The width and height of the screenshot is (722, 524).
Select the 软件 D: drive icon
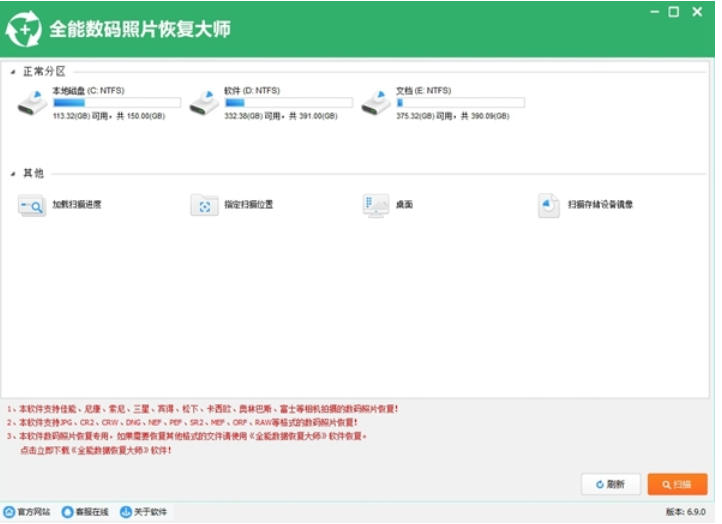pos(204,103)
